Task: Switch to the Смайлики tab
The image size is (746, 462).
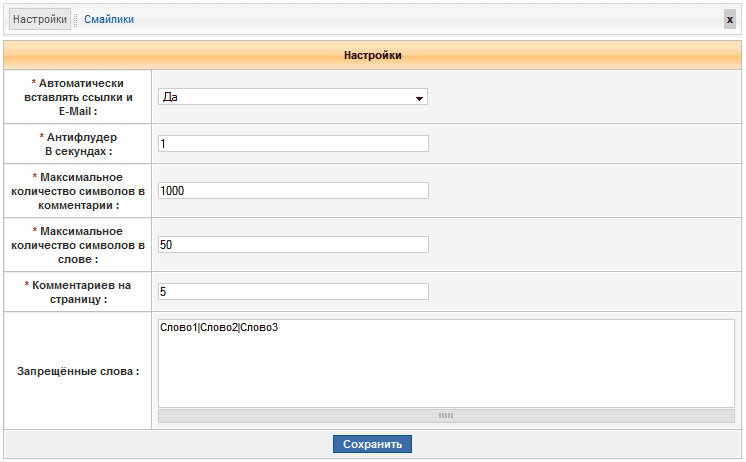Action: click(x=109, y=19)
